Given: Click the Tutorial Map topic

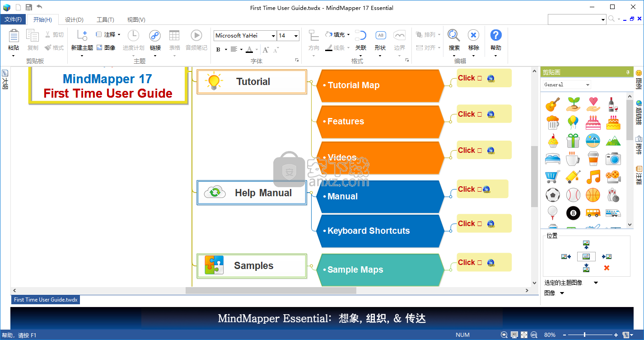Looking at the screenshot, I should pyautogui.click(x=380, y=85).
